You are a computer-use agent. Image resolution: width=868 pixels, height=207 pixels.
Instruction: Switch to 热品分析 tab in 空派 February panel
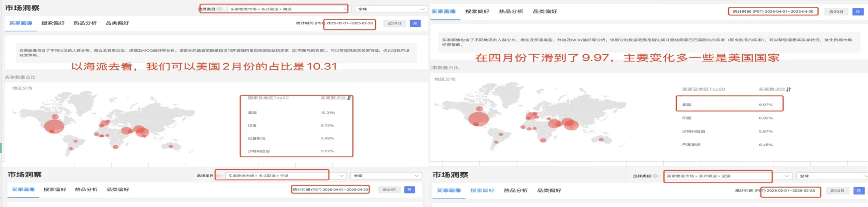pyautogui.click(x=516, y=191)
